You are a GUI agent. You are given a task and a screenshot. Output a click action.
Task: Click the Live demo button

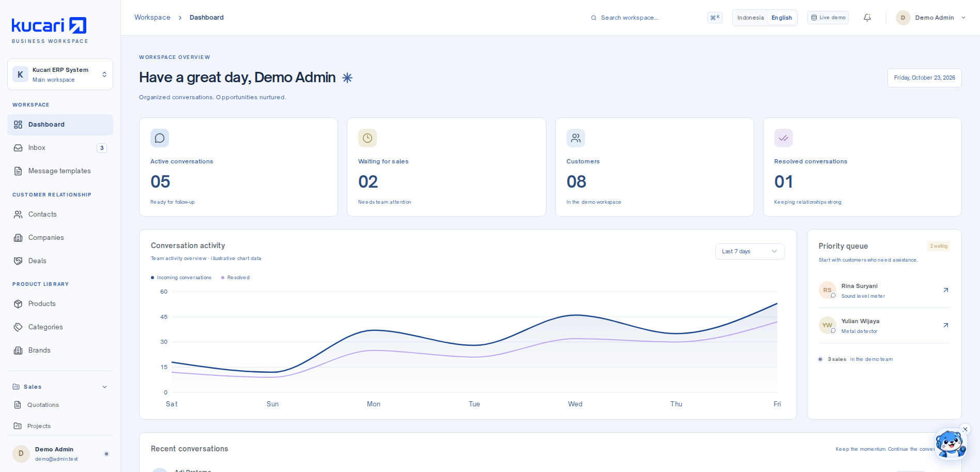click(828, 18)
